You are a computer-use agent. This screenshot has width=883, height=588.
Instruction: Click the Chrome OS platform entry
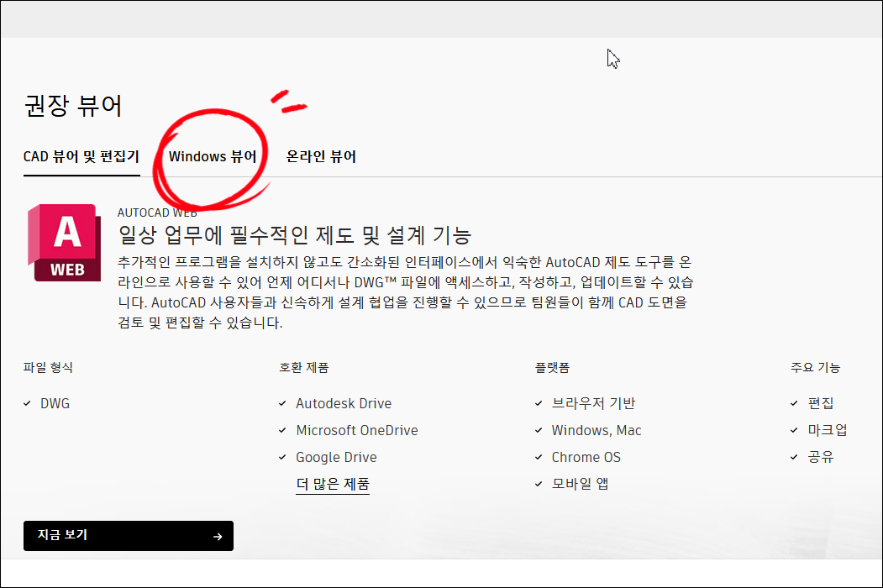[586, 457]
